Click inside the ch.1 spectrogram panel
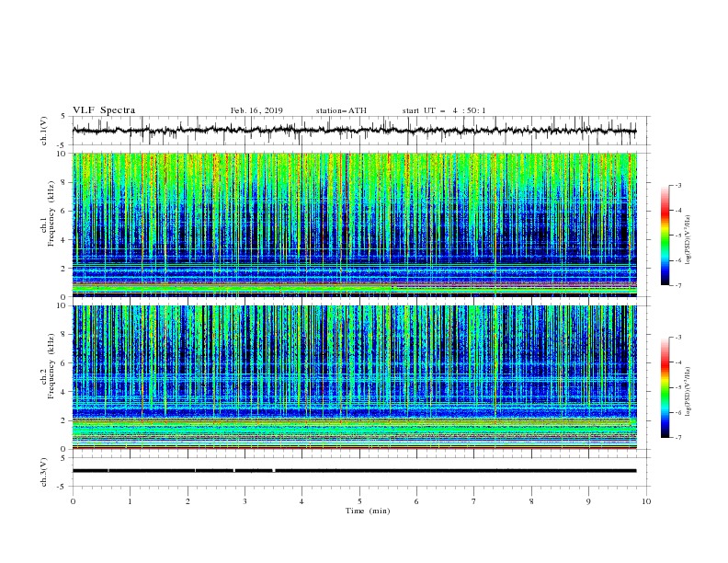Screen dimensions: 728x563 coord(355,224)
